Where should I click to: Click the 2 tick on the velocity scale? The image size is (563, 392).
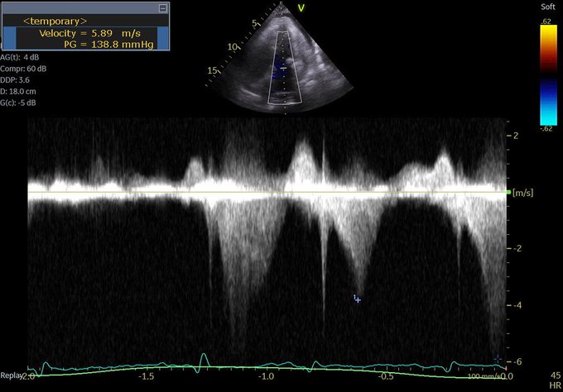coord(516,136)
